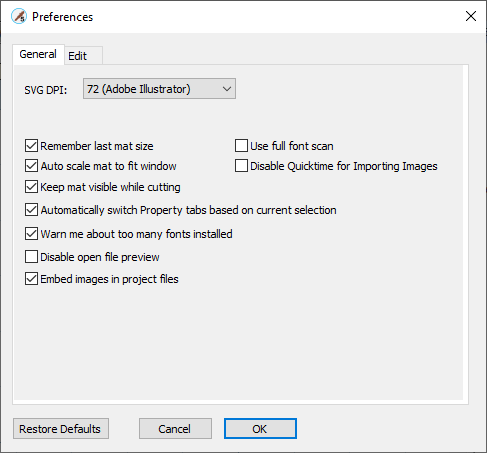
Task: Disable Keep mat visible while cutting
Action: pos(31,187)
